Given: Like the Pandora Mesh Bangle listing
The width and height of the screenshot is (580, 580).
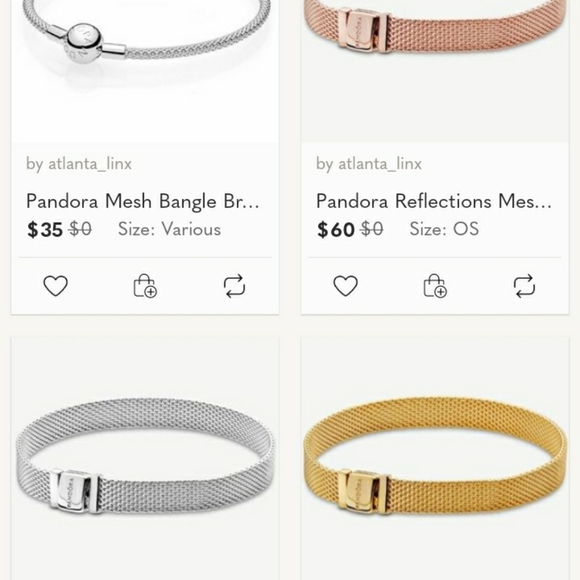Looking at the screenshot, I should [55, 286].
